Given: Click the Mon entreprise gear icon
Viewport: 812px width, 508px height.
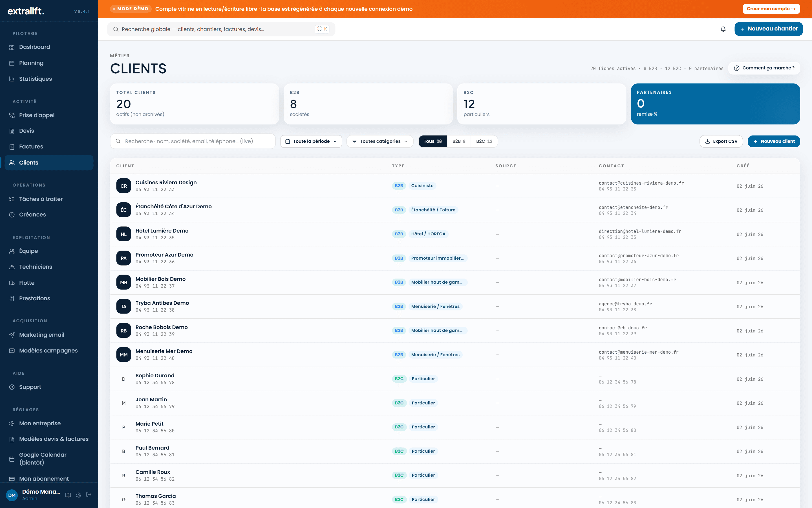Looking at the screenshot, I should [12, 423].
